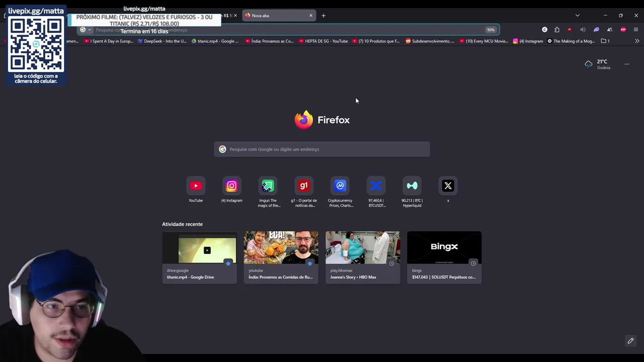Open bookmark Subdesenvolvimento
The image size is (644, 362).
(430, 41)
